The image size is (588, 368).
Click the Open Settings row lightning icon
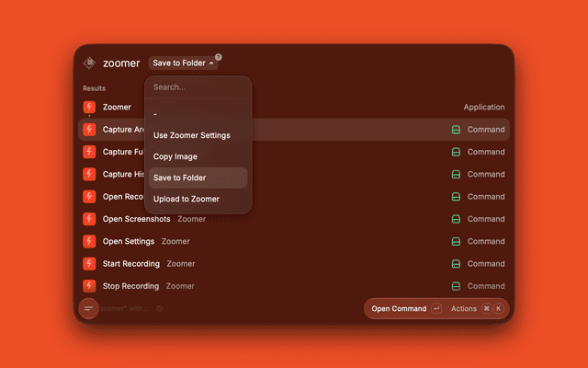89,241
